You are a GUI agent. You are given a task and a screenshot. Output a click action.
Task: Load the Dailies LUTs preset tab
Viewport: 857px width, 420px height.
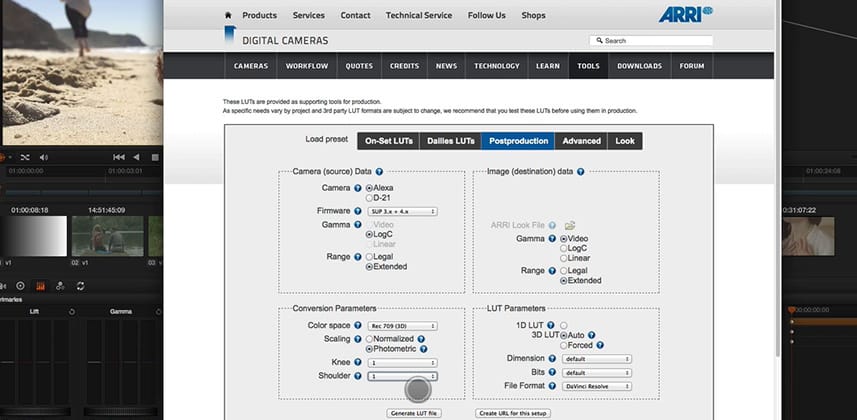pyautogui.click(x=450, y=141)
